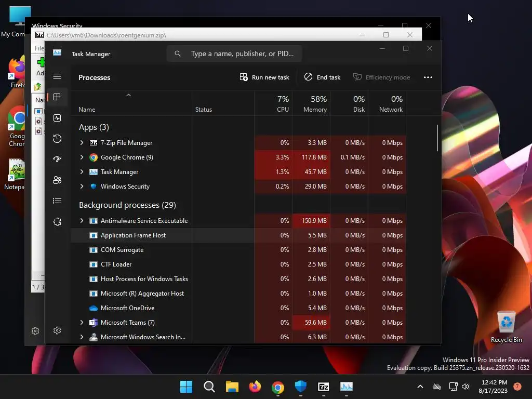
Task: Click the Efficiency mode button
Action: coord(381,77)
